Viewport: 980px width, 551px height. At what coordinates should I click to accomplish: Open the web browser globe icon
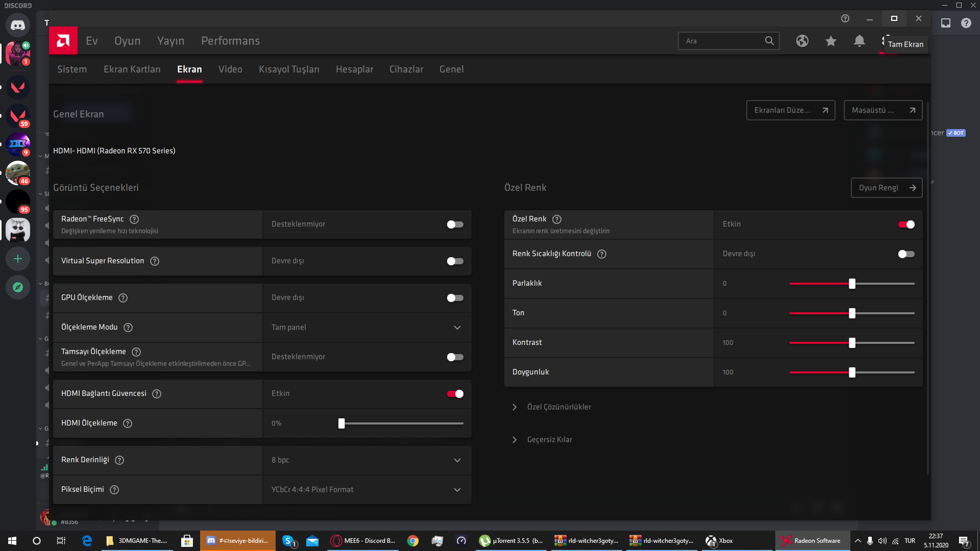(x=802, y=41)
